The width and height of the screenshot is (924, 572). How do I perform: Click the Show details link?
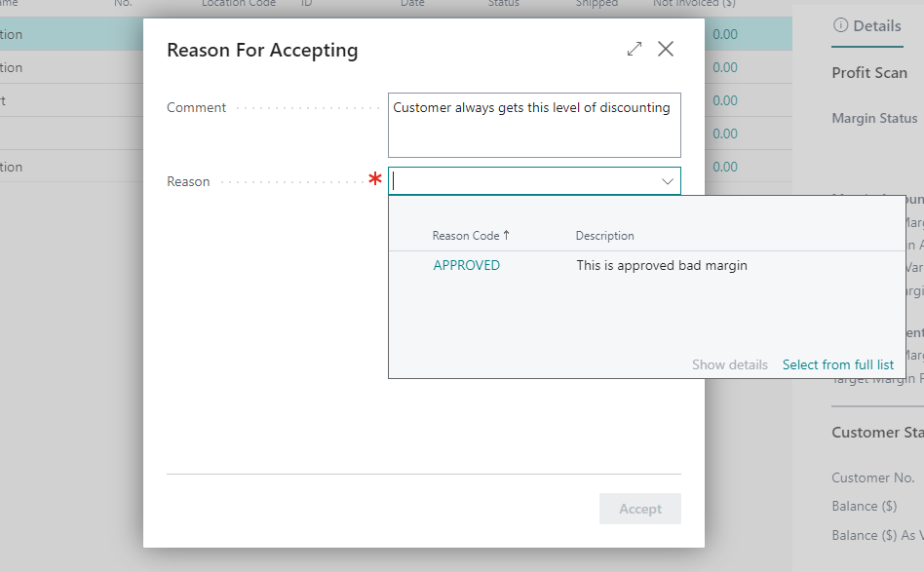[x=729, y=364]
